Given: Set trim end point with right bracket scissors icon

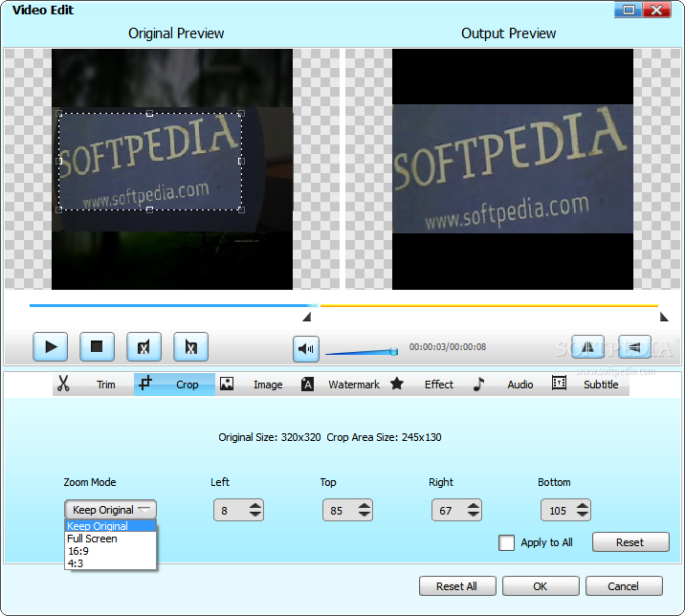Looking at the screenshot, I should click(190, 347).
